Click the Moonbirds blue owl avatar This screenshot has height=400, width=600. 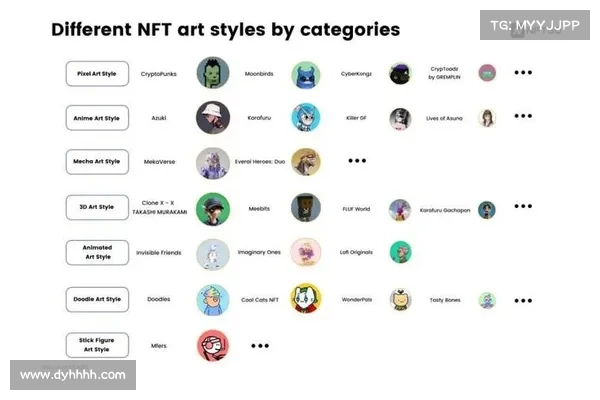click(x=306, y=74)
